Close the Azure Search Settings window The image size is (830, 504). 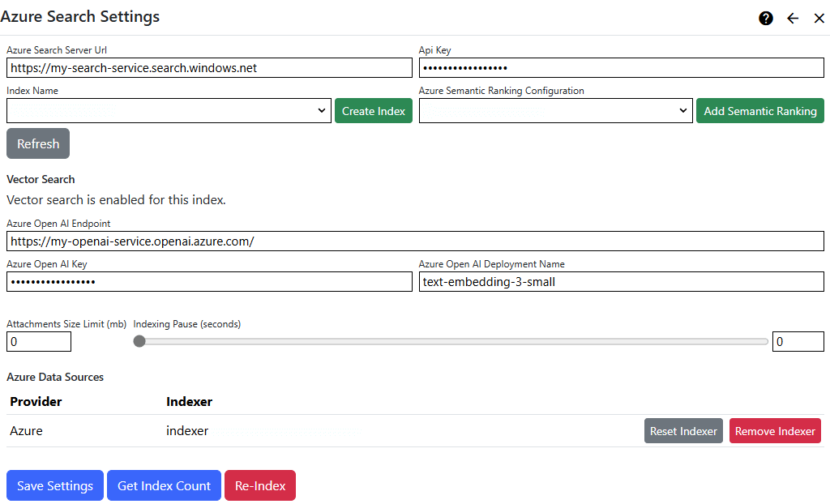point(819,18)
